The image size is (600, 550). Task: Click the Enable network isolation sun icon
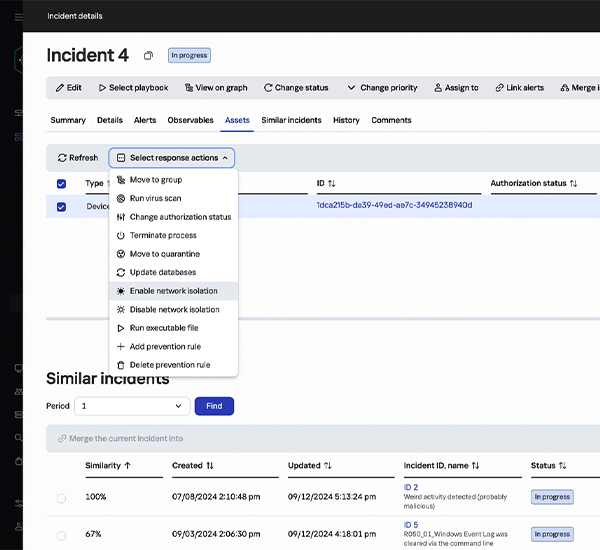[121, 291]
